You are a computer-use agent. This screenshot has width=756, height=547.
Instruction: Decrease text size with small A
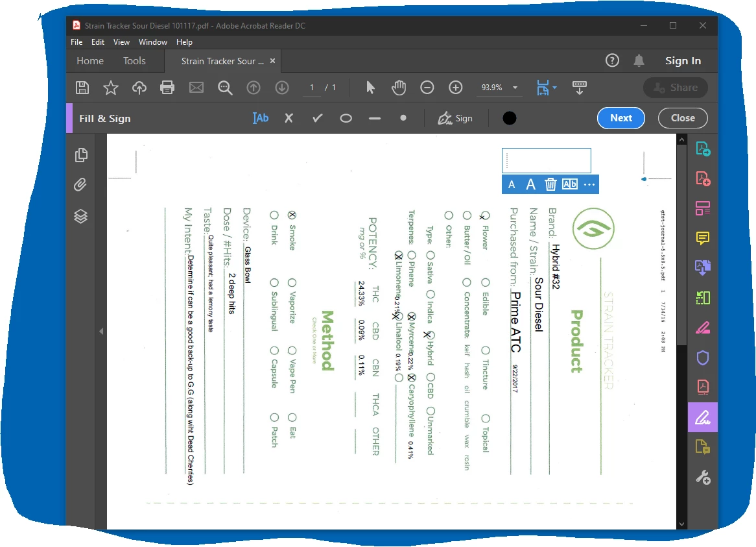tap(512, 185)
